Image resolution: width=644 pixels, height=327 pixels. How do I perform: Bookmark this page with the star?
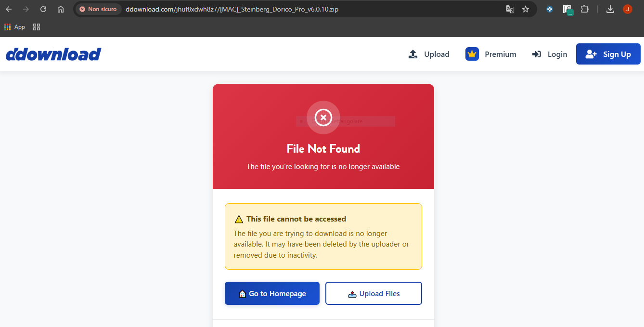click(526, 9)
